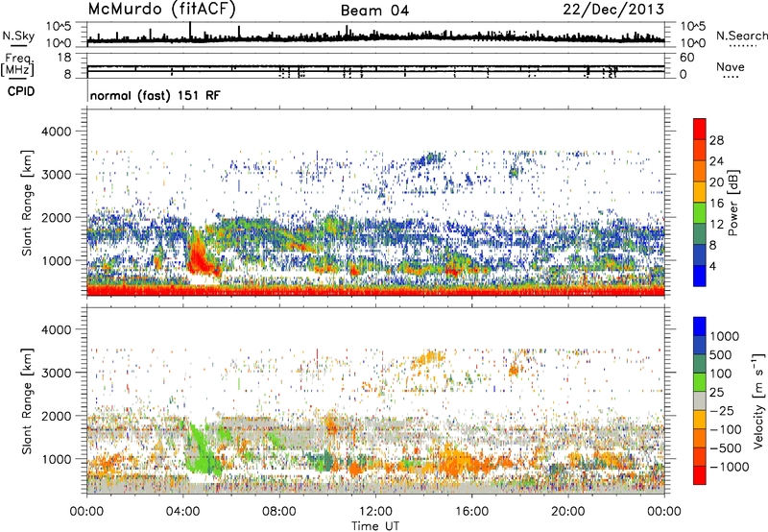Click the blue bottom of power colorbar

tap(700, 277)
